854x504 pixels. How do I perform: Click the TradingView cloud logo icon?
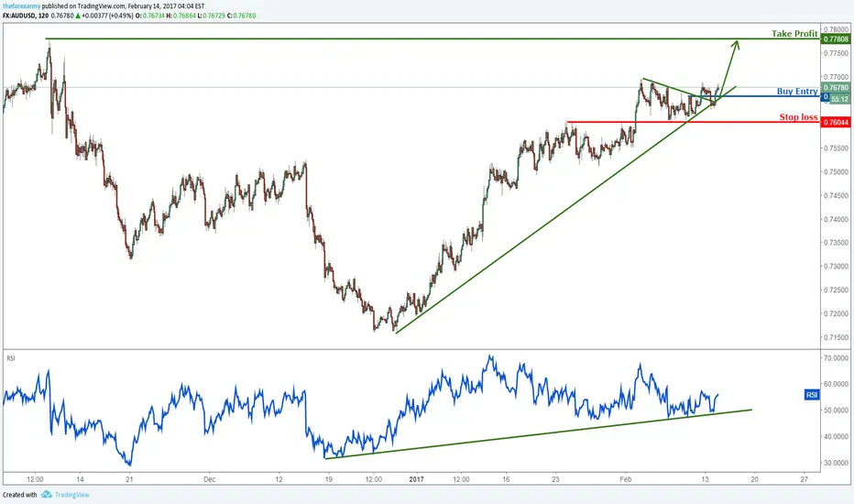[47, 494]
